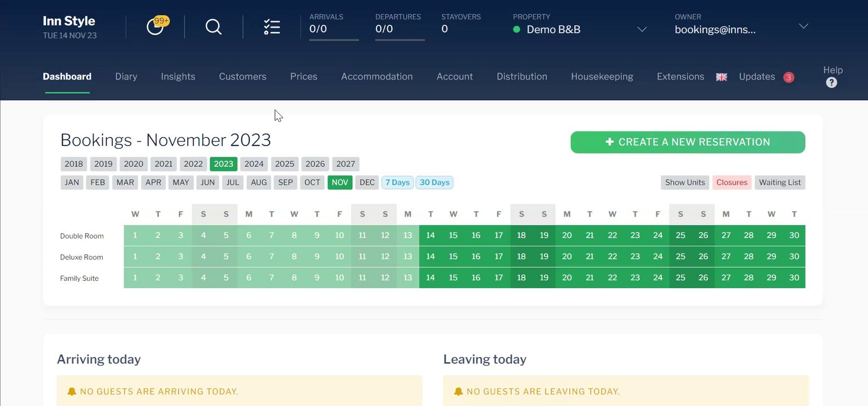This screenshot has height=406, width=868.
Task: Click the UK flag language icon
Action: click(721, 77)
